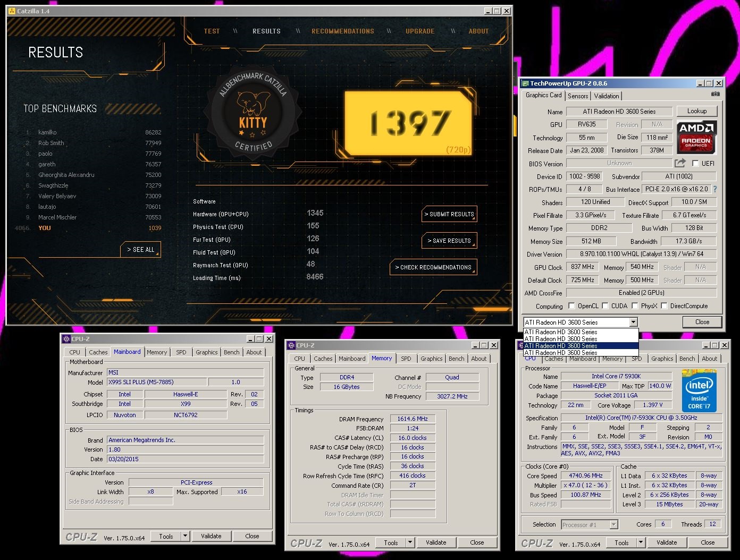This screenshot has height=560, width=740.
Task: Click the CPU Specification field i7-5930K
Action: [x=641, y=418]
